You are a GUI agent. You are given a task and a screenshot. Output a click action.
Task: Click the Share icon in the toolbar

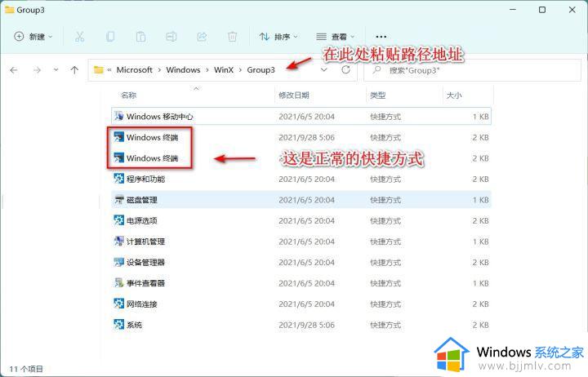(202, 37)
